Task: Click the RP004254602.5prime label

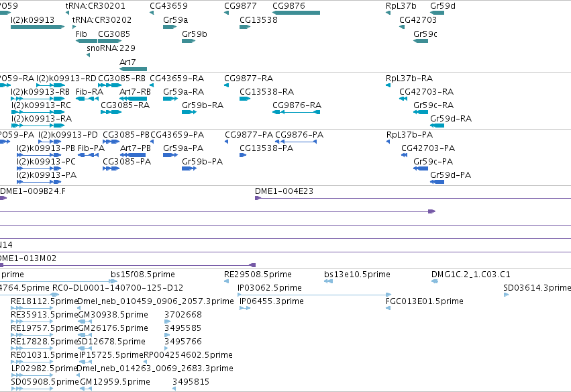Action: (x=188, y=355)
